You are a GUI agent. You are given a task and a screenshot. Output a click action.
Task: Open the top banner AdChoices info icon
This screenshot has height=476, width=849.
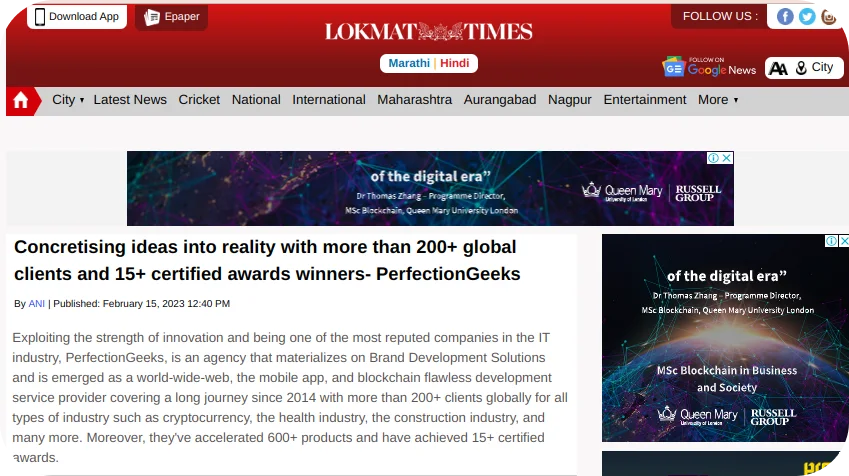[713, 158]
